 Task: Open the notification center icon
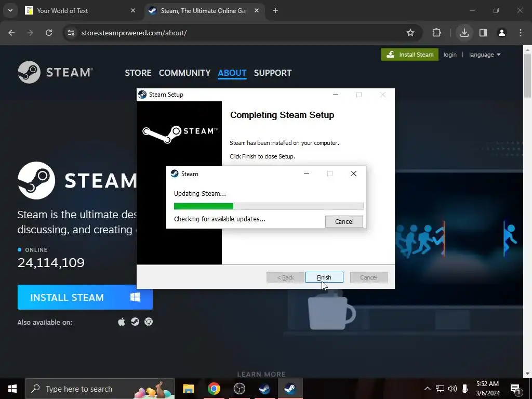click(515, 389)
